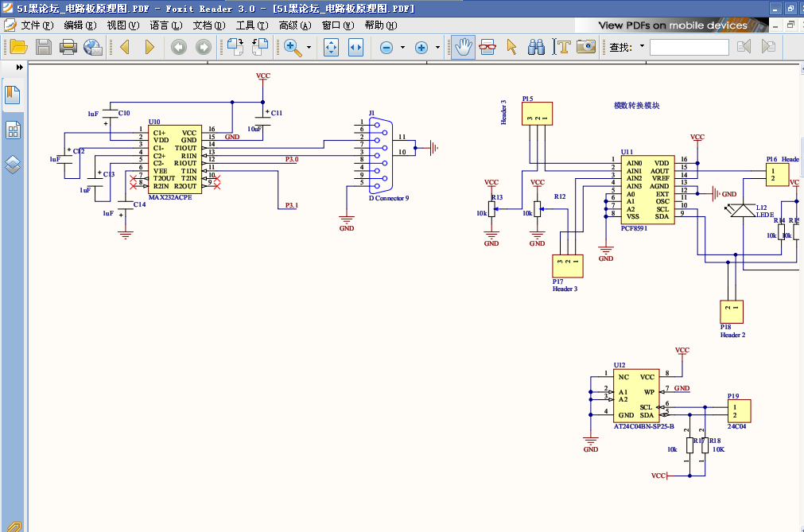Click the binoculars search icon
The image size is (804, 532).
pyautogui.click(x=536, y=47)
